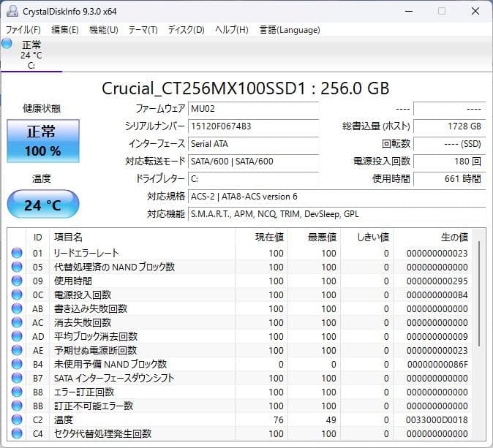
Task: Click power on hours value 661 時間
Action: coord(450,179)
